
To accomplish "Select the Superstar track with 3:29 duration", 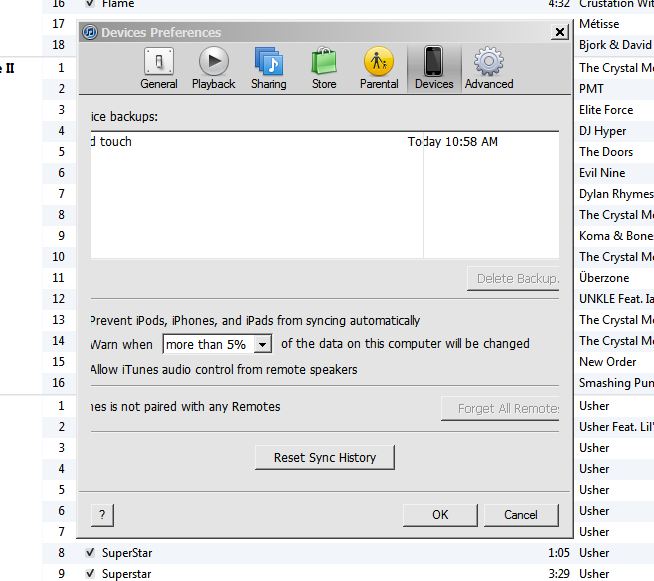I will coord(126,574).
